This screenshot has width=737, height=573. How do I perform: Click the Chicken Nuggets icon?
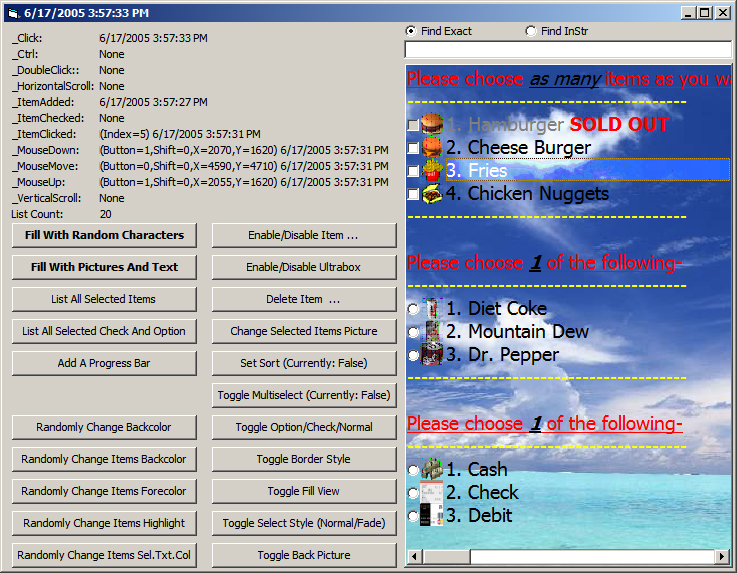[x=432, y=194]
